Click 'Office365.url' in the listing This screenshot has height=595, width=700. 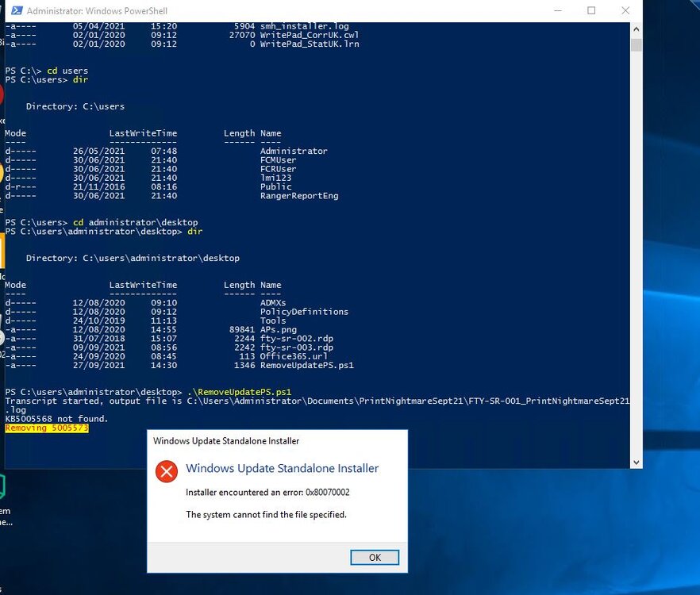click(x=294, y=356)
